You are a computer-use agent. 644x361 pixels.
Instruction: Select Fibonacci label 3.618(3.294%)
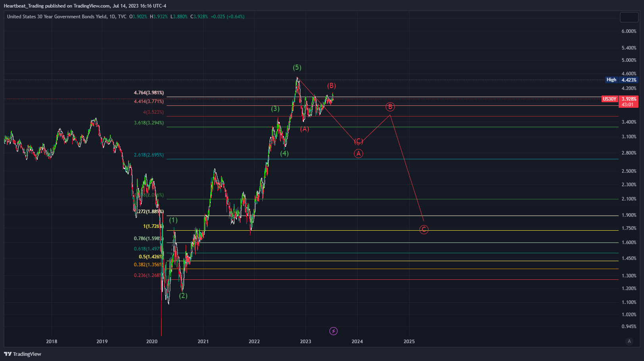coord(149,123)
